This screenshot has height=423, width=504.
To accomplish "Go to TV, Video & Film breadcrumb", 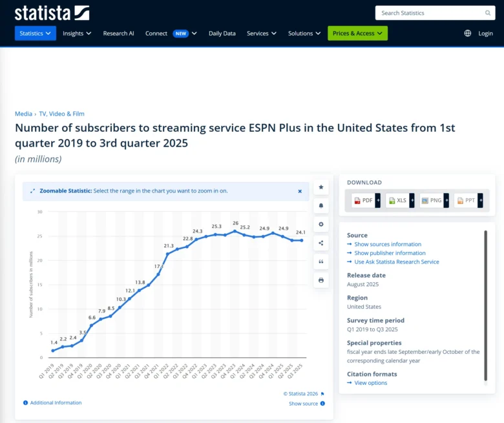I will [x=62, y=114].
